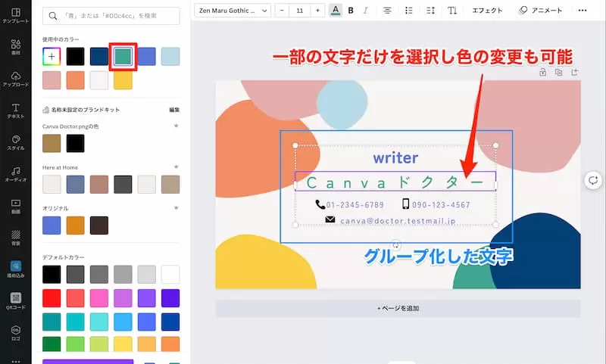Click the bulleted list icon
This screenshot has height=364, width=606.
tap(408, 11)
